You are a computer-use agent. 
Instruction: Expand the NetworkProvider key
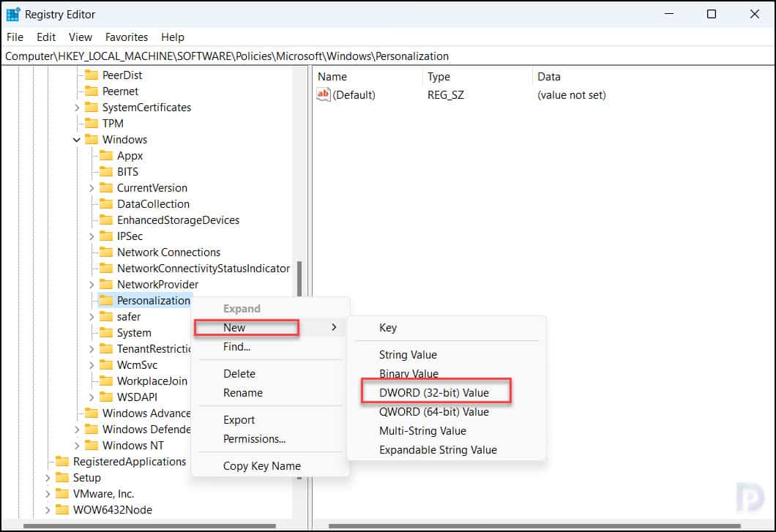[x=92, y=285]
